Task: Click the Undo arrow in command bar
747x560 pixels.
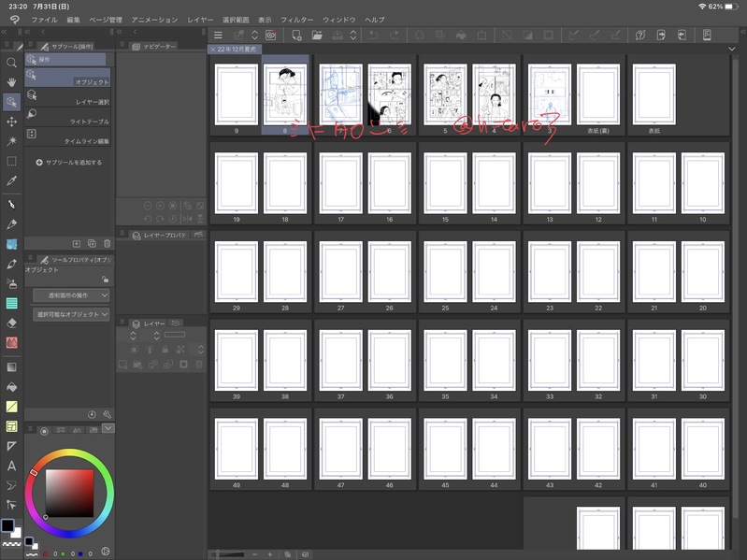Action: coord(374,35)
